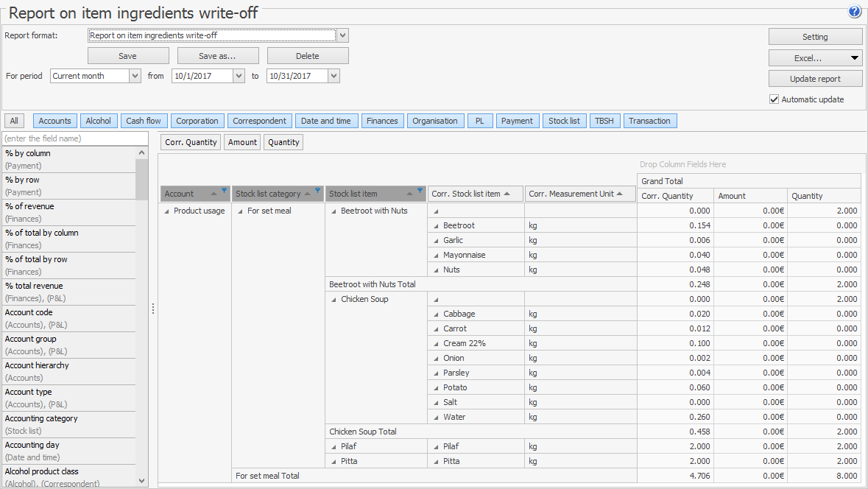Click filter icon on Stock list item header
The image size is (868, 489).
click(420, 191)
